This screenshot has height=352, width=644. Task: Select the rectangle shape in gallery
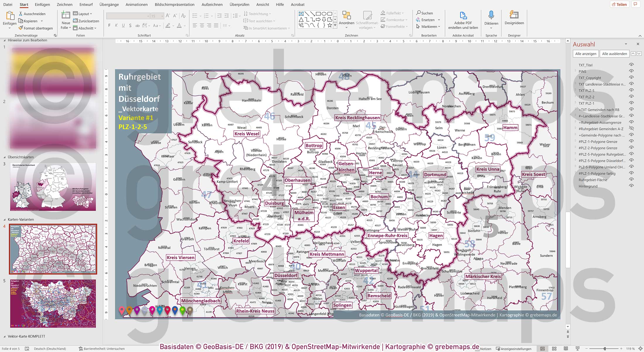pyautogui.click(x=318, y=14)
